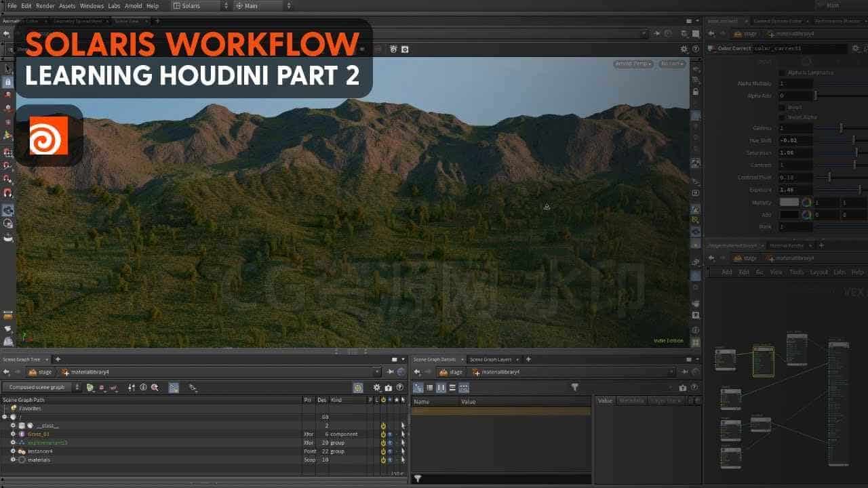Toggle the Invert Alpha checkbox
This screenshot has height=488, width=868.
782,117
